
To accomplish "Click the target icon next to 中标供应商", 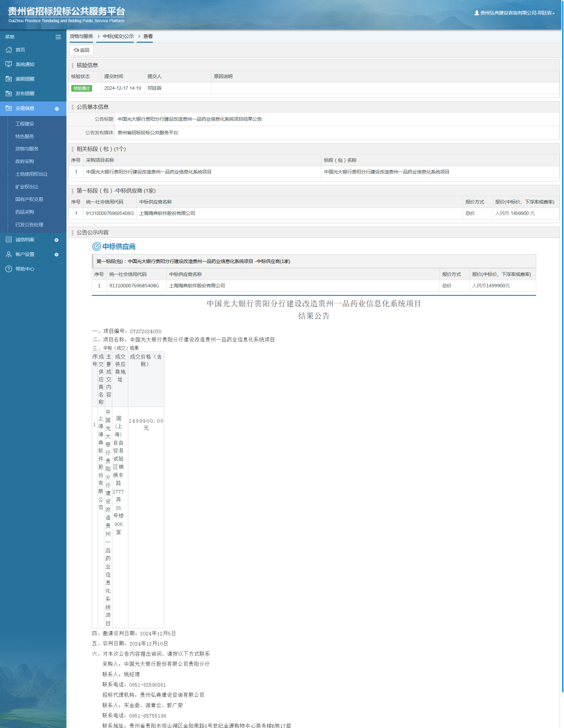I will (x=96, y=246).
